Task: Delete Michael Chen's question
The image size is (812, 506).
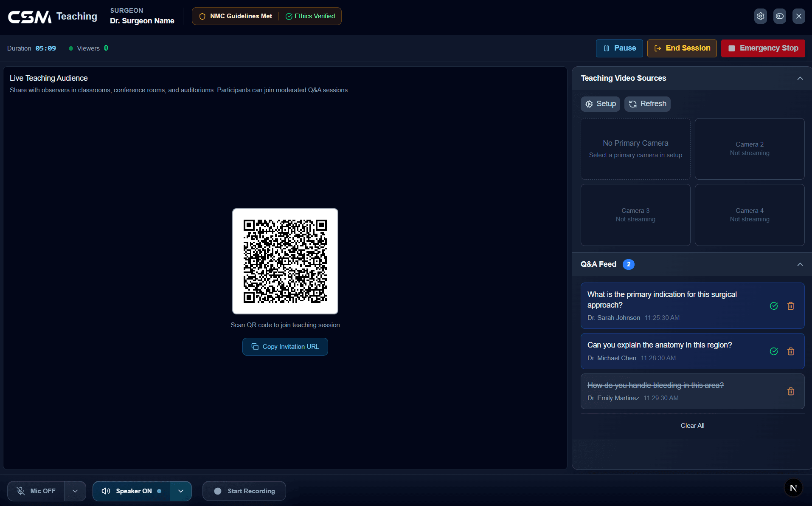Action: pyautogui.click(x=790, y=351)
